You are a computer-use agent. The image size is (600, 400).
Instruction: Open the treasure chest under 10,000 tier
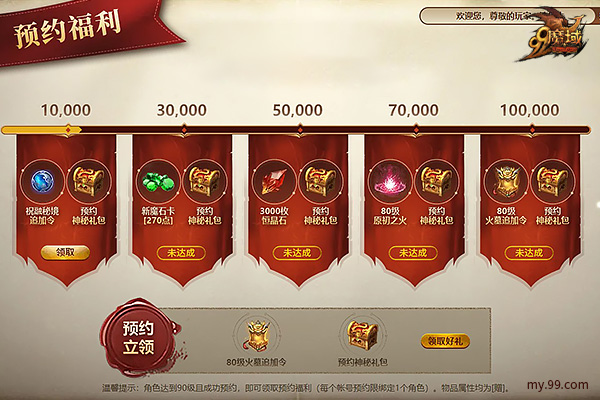tap(89, 181)
